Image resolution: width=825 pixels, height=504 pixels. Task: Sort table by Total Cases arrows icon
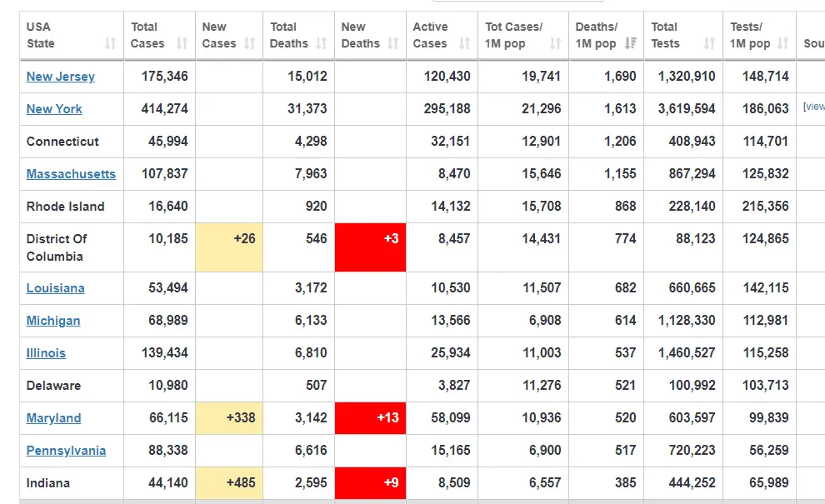(x=182, y=43)
